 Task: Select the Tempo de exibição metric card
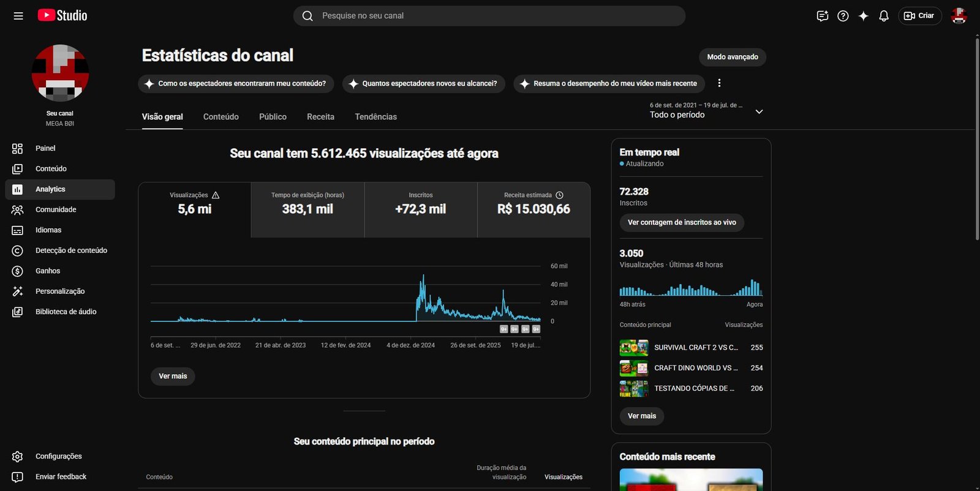coord(307,210)
